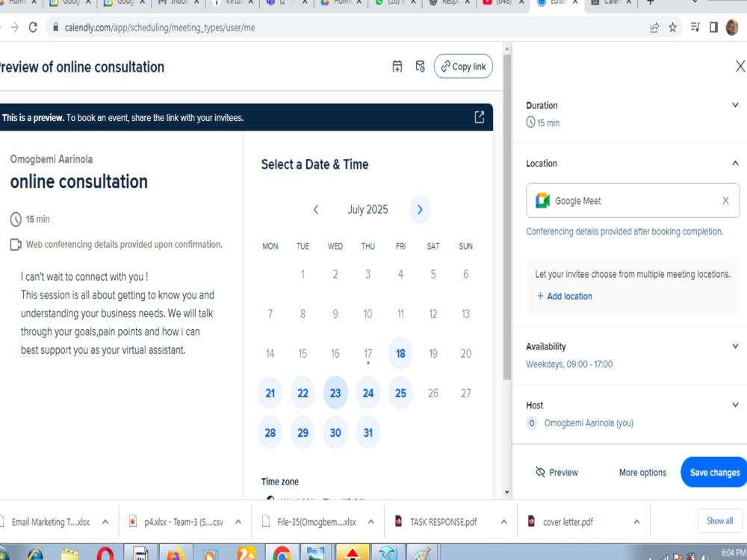The height and width of the screenshot is (560, 747).
Task: Select July 30 on the calendar
Action: click(335, 432)
